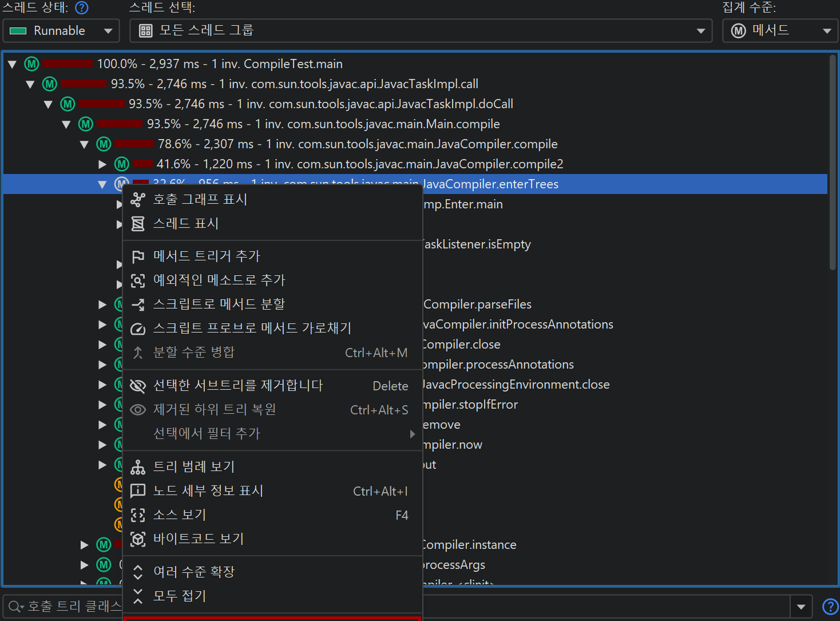Click the tree legend (트리 범례 보기) icon
Viewport: 840px width, 621px height.
click(x=138, y=467)
